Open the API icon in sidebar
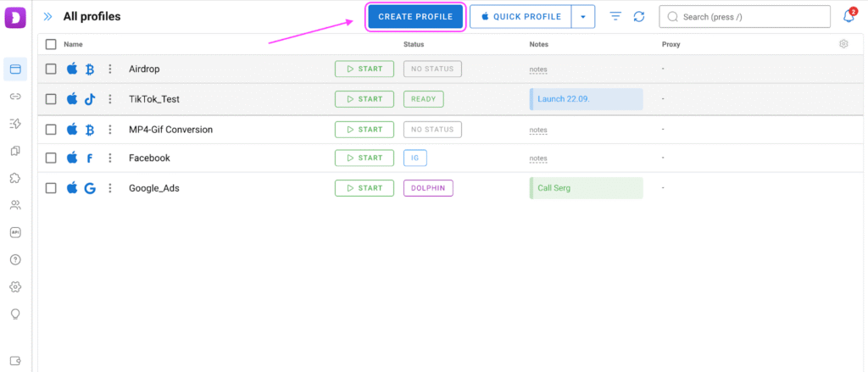This screenshot has height=372, width=868. [15, 232]
